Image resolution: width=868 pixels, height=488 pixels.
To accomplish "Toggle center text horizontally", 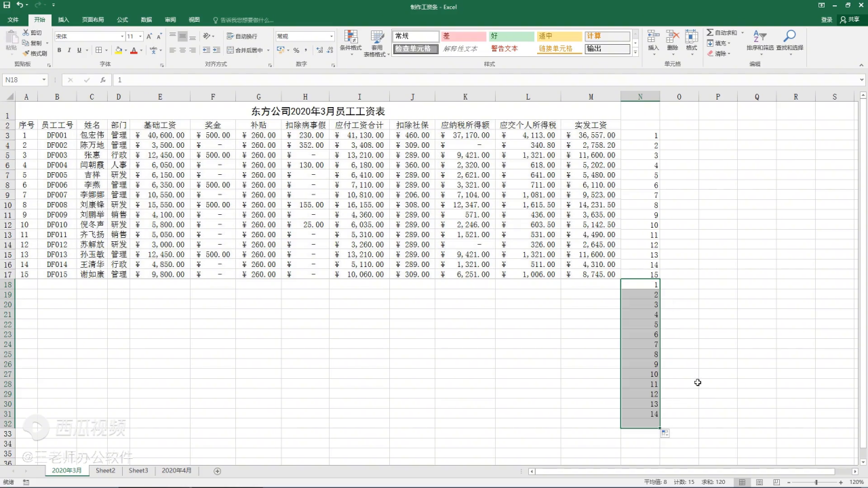I will (x=183, y=50).
